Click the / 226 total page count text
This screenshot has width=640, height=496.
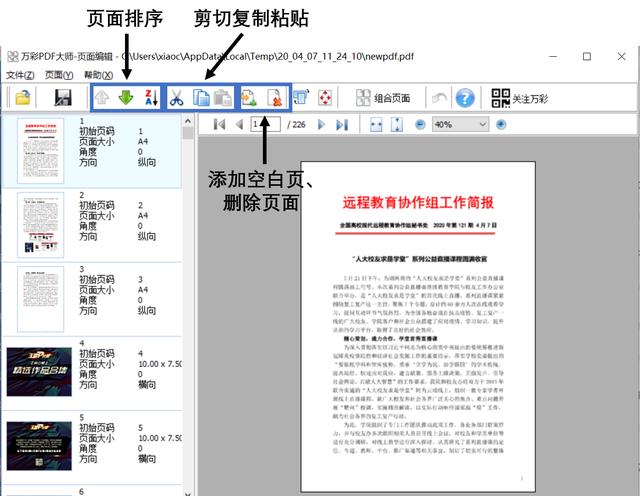point(296,125)
